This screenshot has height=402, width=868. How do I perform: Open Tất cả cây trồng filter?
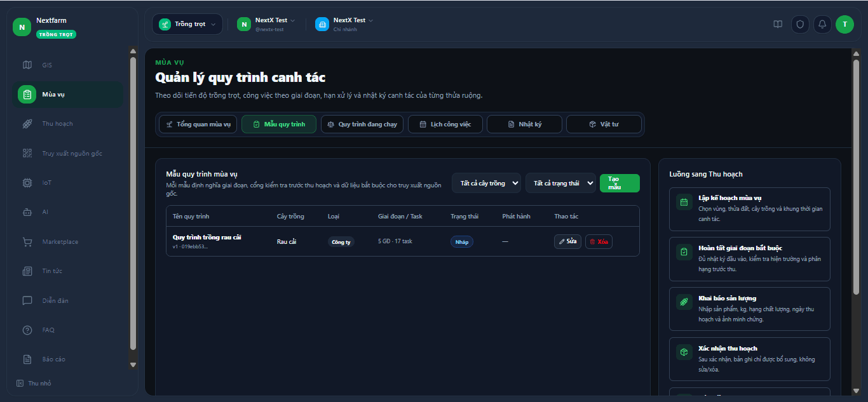pyautogui.click(x=486, y=183)
